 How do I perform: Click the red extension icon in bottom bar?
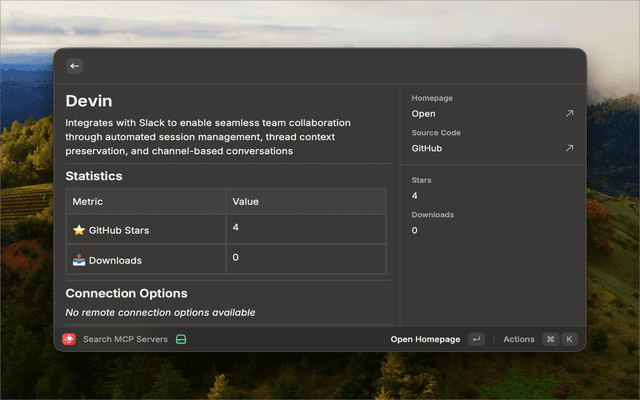pos(70,339)
